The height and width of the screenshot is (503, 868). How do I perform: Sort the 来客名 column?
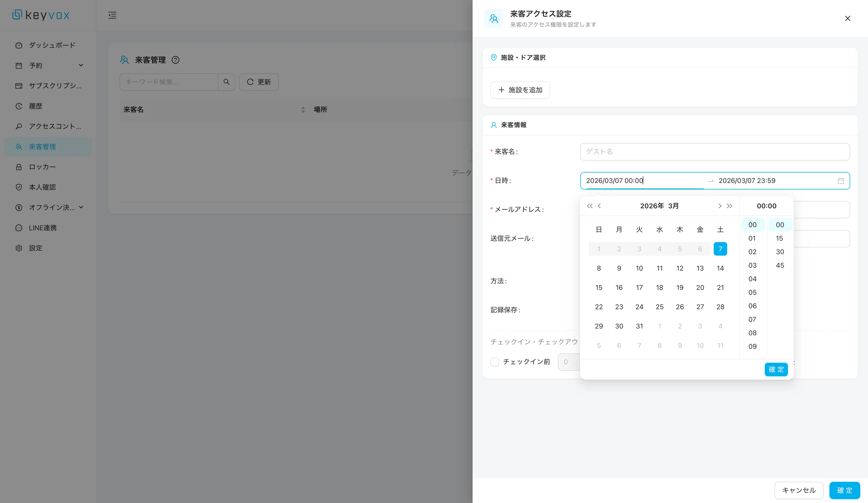[303, 110]
